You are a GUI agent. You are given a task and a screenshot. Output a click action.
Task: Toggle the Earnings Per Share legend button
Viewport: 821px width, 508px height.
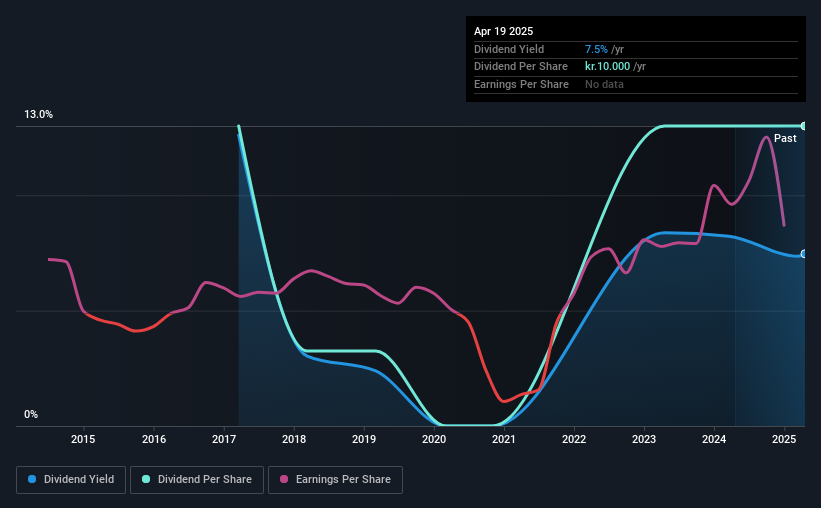(x=335, y=480)
